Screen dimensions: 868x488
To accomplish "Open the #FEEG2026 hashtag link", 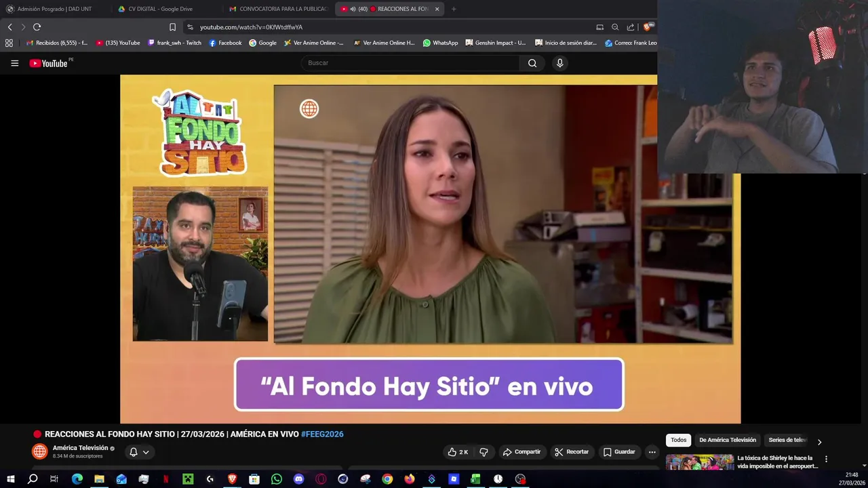I will click(322, 434).
